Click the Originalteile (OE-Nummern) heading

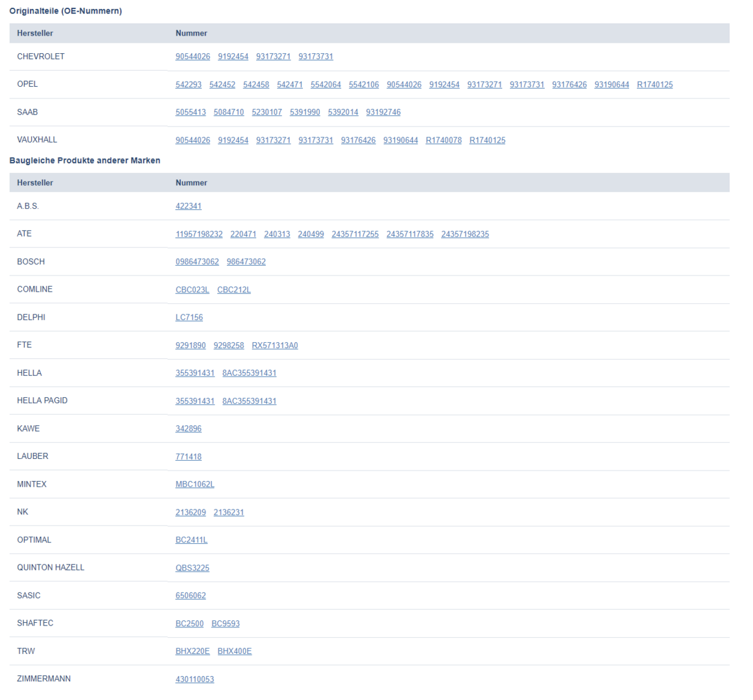point(66,11)
